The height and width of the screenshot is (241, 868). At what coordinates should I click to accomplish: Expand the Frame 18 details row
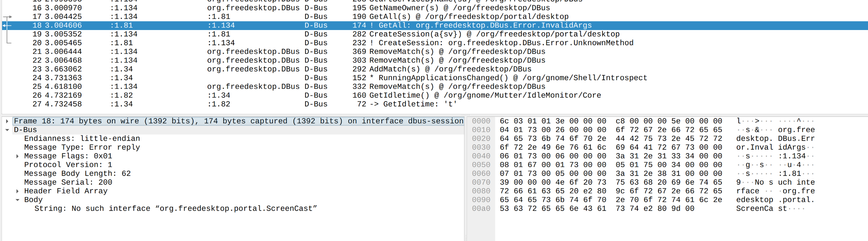[7, 121]
